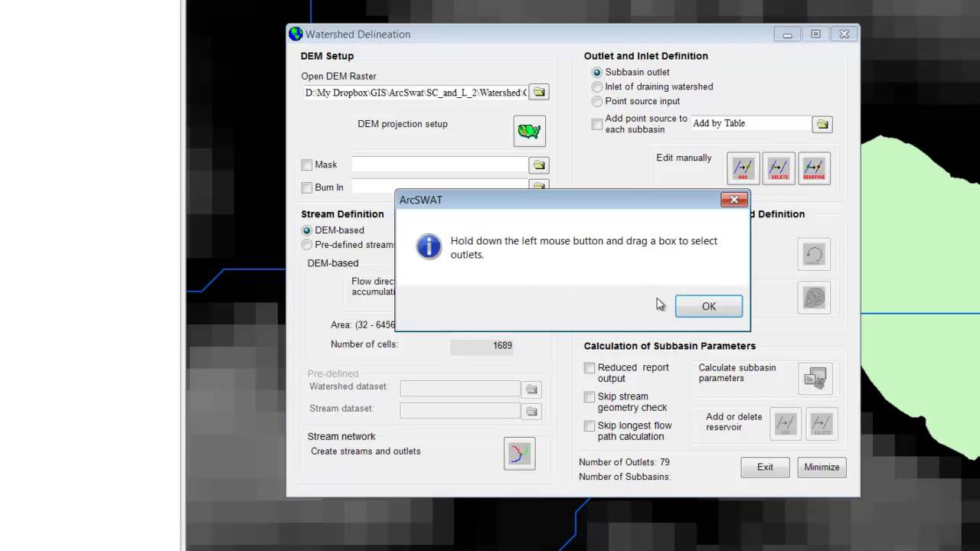Screen dimensions: 980x551
Task: Tick the Reduced report output checkbox
Action: click(x=590, y=368)
